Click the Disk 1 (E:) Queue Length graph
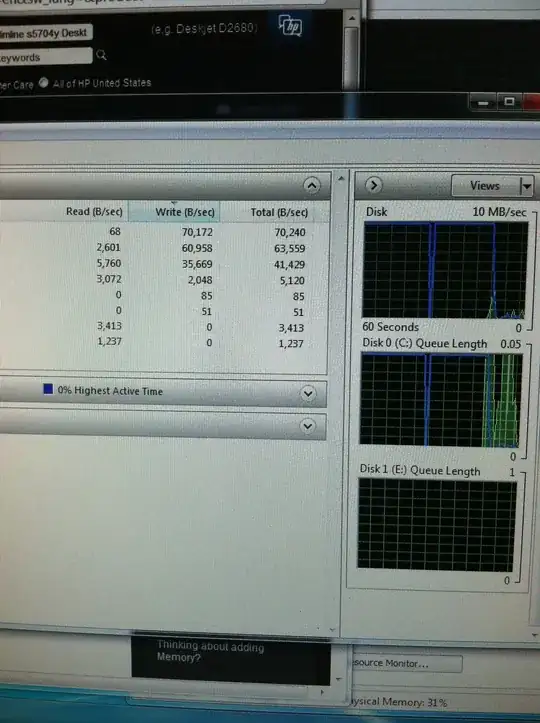540x723 pixels. [437, 525]
